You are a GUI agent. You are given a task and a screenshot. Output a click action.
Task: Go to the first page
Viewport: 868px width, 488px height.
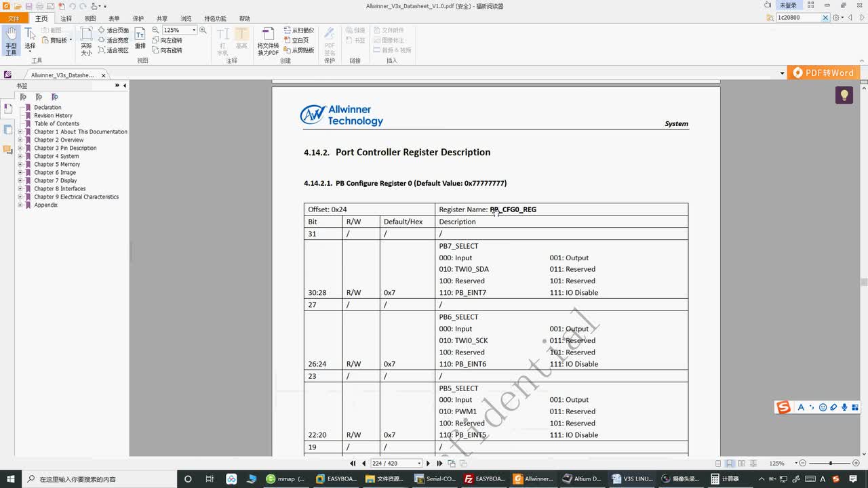pos(353,464)
